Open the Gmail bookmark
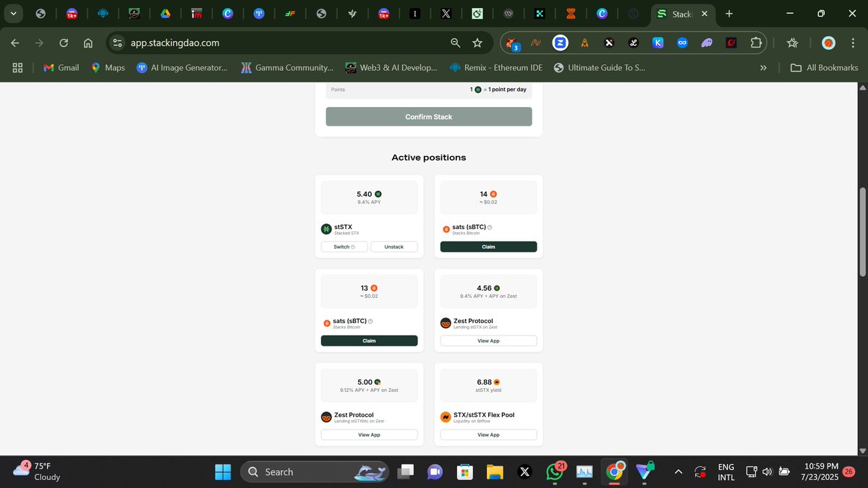Viewport: 868px width, 488px height. tap(61, 67)
